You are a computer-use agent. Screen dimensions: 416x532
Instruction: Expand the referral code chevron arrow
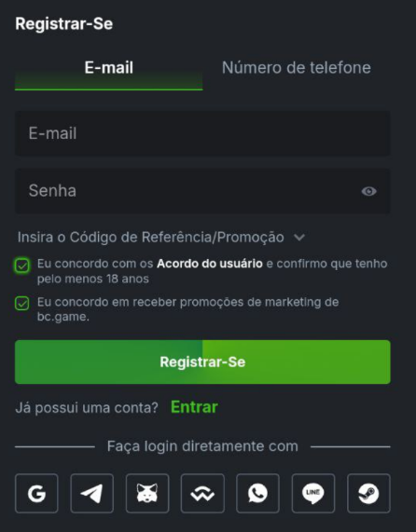(299, 238)
